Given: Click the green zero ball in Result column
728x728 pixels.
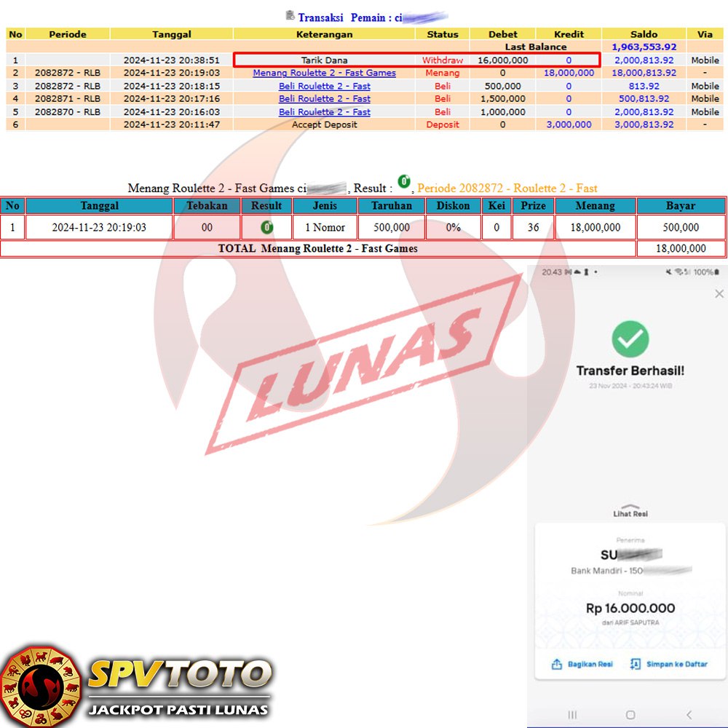Looking at the screenshot, I should [x=266, y=227].
